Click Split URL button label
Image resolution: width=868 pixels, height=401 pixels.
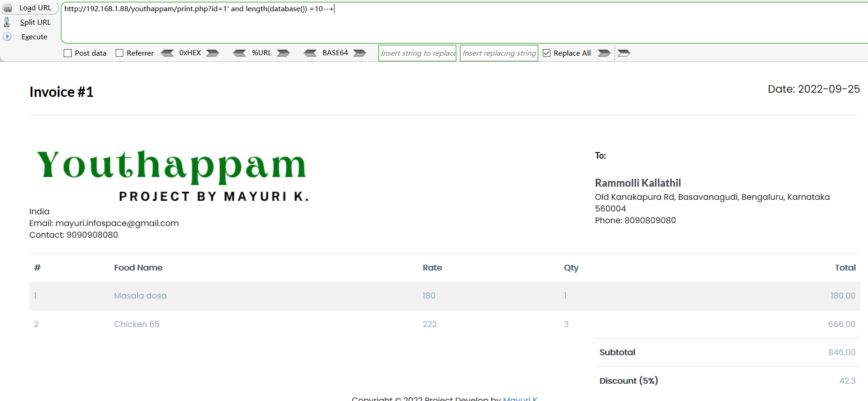pos(35,22)
